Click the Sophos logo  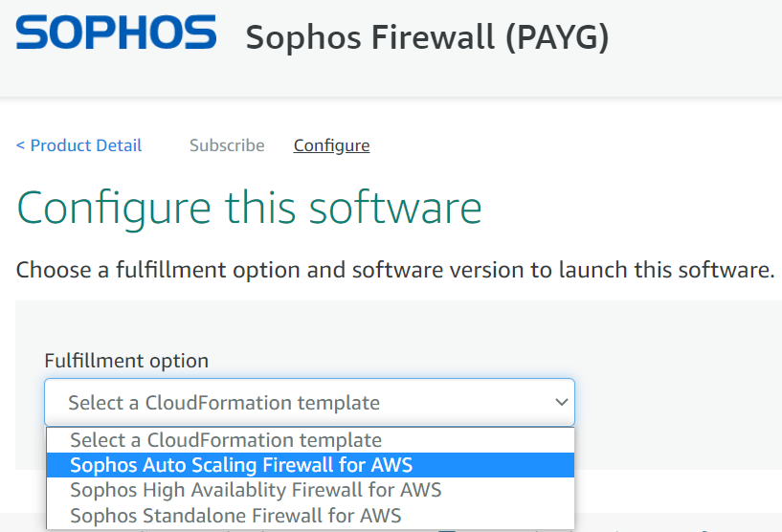[116, 33]
